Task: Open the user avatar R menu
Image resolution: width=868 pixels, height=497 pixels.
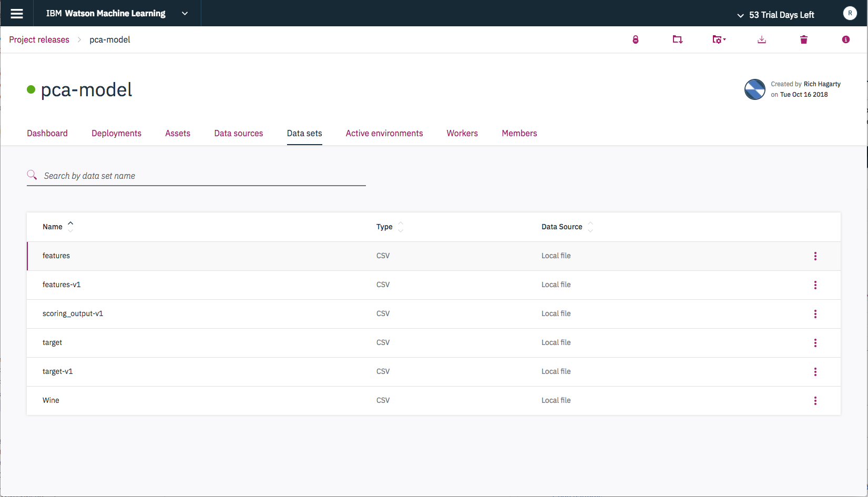Action: pos(850,13)
